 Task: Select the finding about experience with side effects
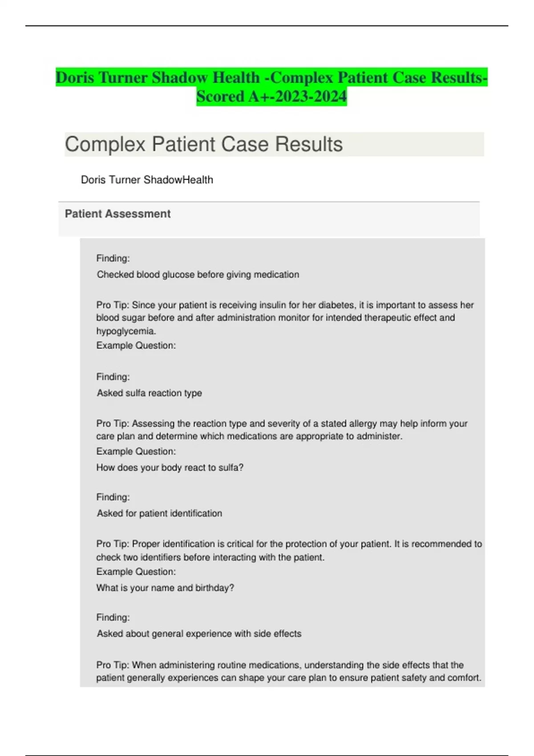click(199, 634)
